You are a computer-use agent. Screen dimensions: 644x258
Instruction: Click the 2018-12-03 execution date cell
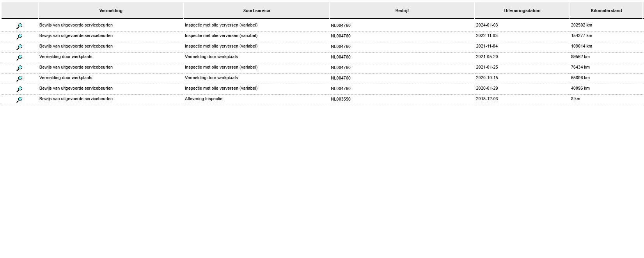[x=486, y=99]
